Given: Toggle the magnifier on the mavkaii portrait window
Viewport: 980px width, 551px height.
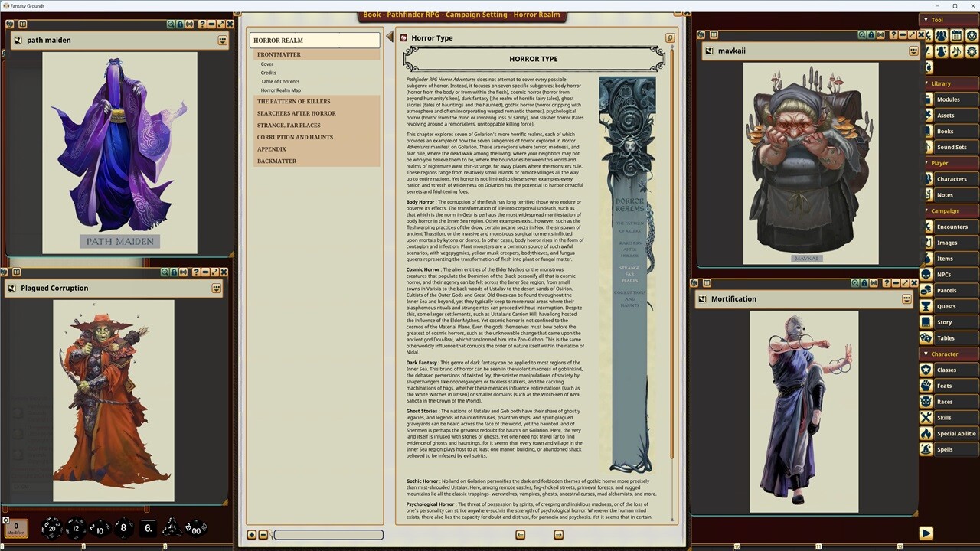Looking at the screenshot, I should pyautogui.click(x=863, y=34).
